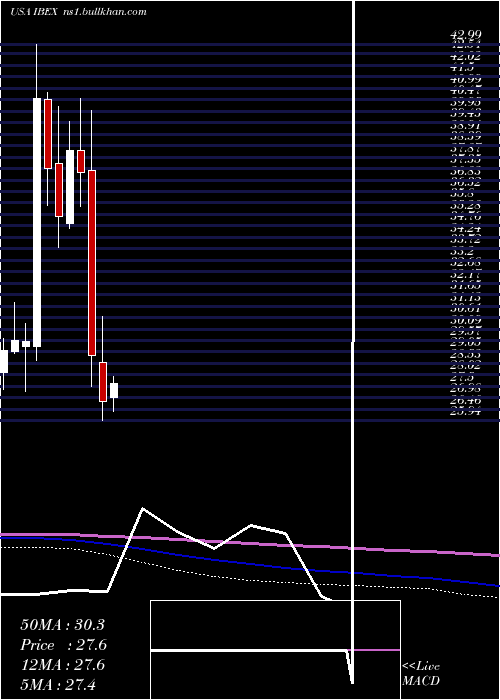500x700 pixels.
Task: Click the last small white candlestick
Action: coord(114,390)
